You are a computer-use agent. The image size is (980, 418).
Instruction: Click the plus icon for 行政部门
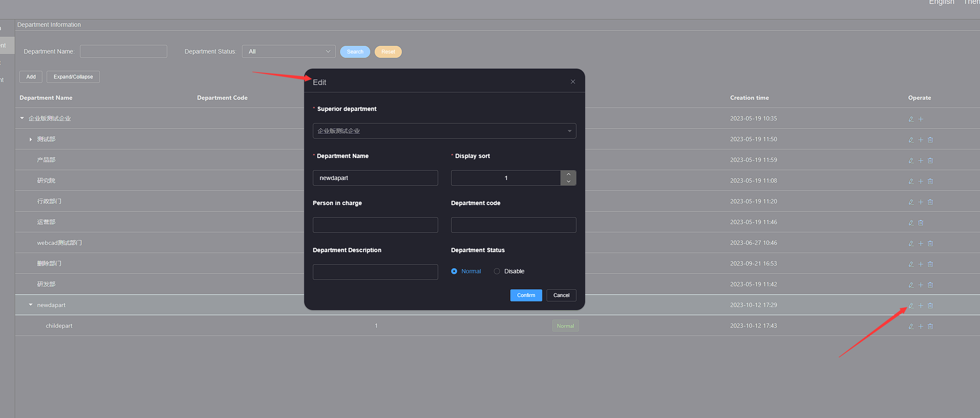[921, 202]
